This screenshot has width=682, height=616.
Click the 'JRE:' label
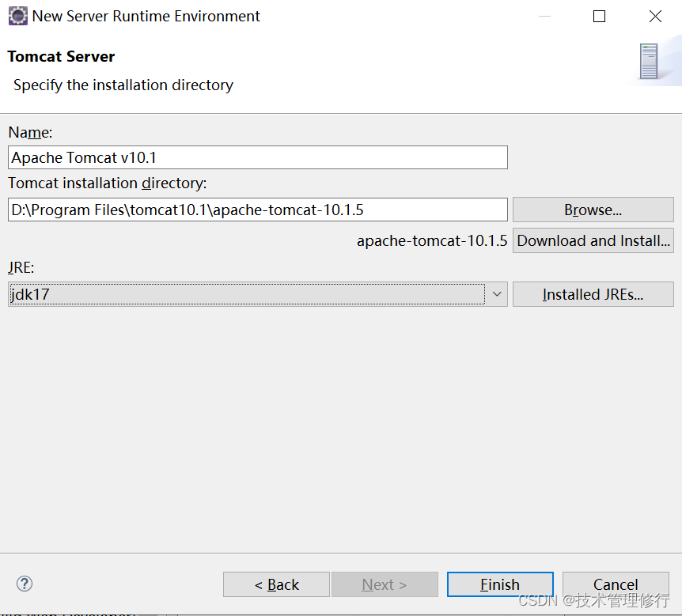click(21, 267)
